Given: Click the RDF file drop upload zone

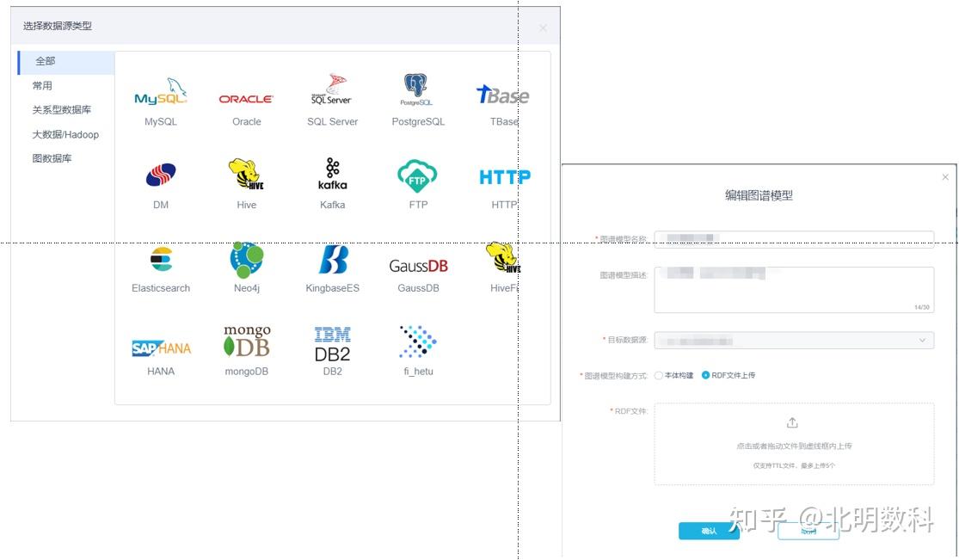Looking at the screenshot, I should point(794,444).
